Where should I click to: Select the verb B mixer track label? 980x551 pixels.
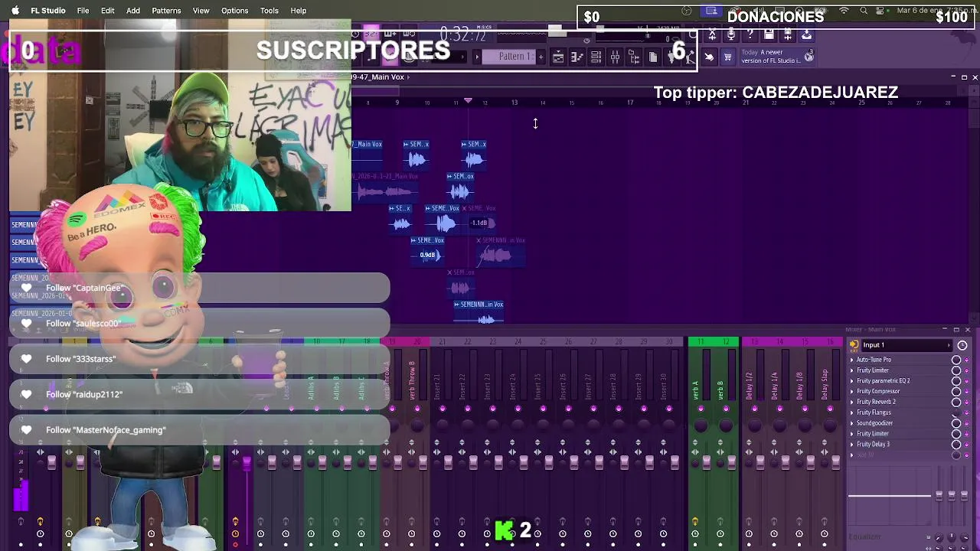pyautogui.click(x=720, y=389)
